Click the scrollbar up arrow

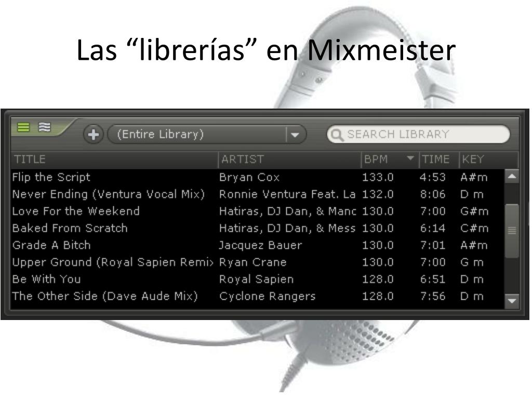tap(512, 176)
